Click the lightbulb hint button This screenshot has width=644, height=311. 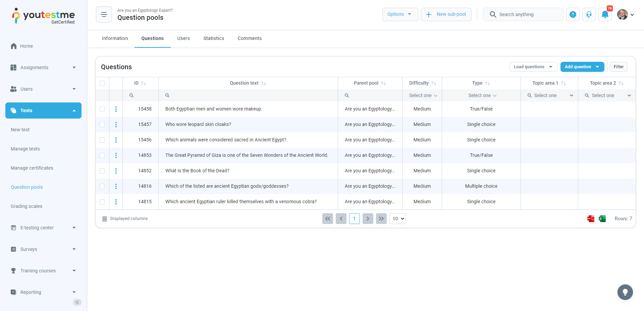625,292
